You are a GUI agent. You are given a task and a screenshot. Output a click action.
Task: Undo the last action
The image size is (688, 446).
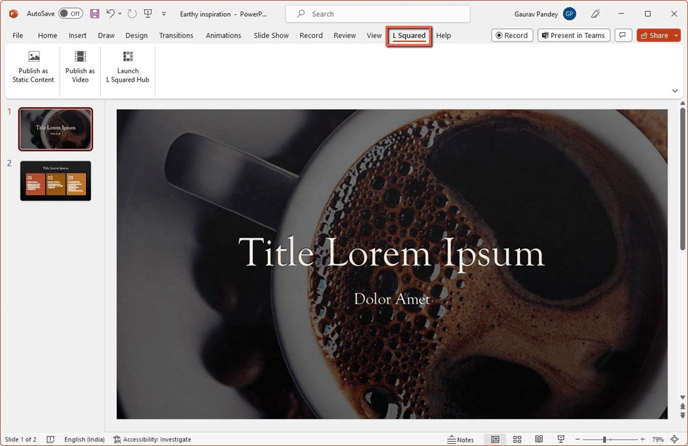110,14
